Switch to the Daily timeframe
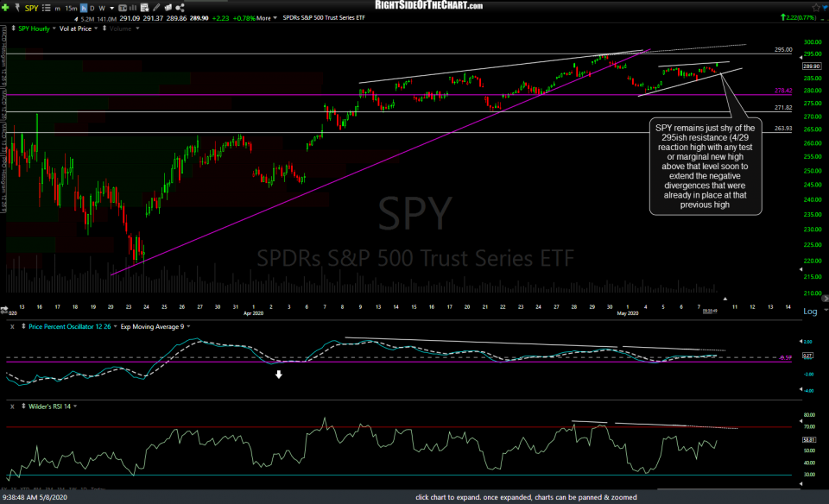The width and height of the screenshot is (829, 504). click(x=91, y=7)
